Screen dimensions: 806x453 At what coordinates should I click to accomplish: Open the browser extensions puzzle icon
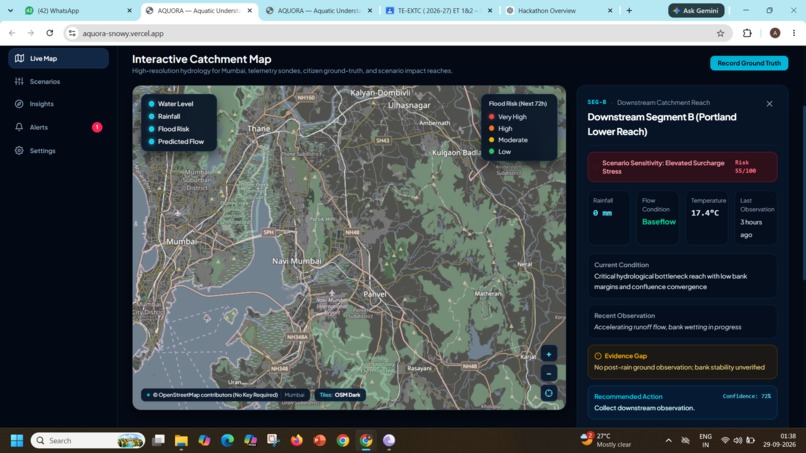pos(747,33)
